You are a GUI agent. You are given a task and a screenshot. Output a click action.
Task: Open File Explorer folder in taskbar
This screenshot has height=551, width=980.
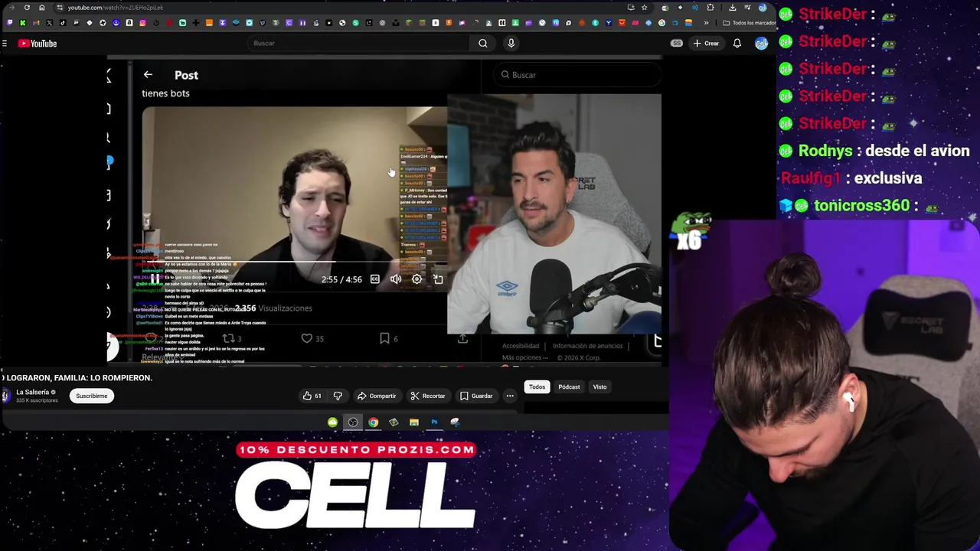coord(414,422)
